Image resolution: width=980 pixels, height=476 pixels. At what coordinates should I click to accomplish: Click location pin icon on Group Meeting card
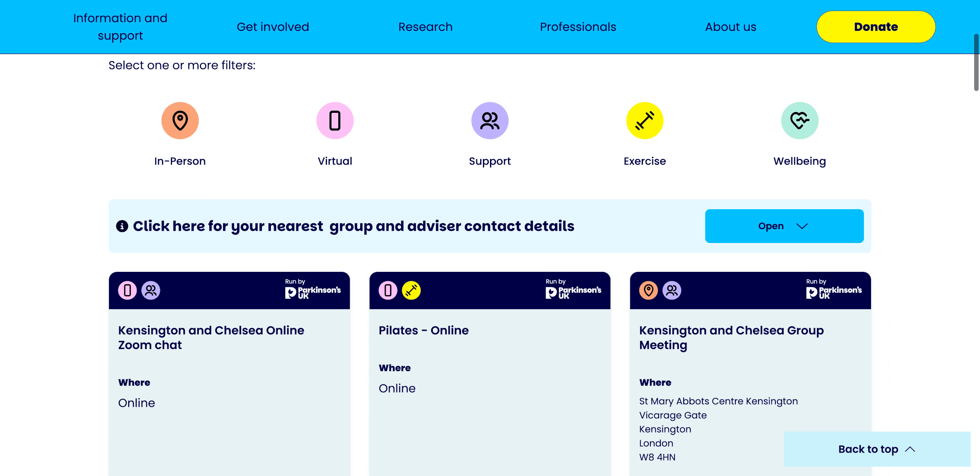click(648, 290)
